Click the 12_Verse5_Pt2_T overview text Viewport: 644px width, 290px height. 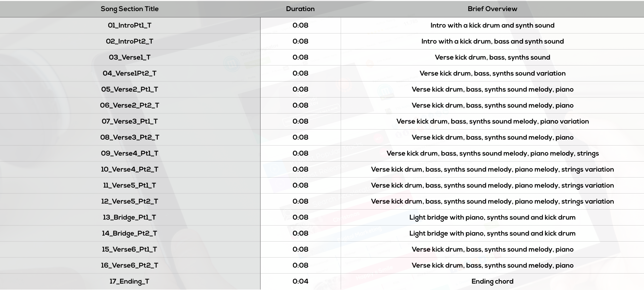click(492, 201)
